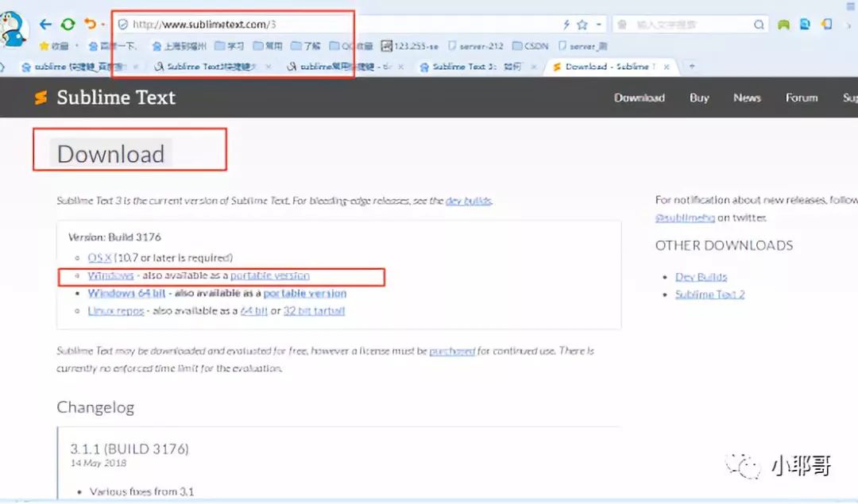
Task: Click the OS X download link
Action: coord(99,257)
